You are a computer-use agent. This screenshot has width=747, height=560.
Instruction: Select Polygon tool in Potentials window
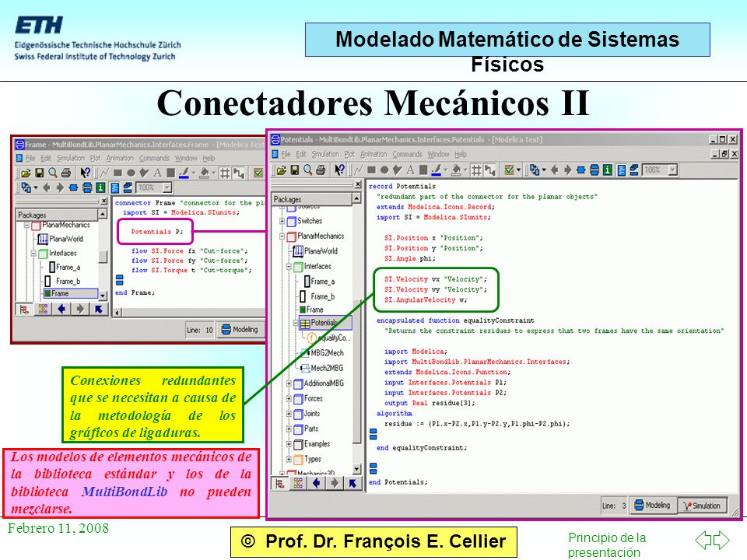click(x=397, y=170)
